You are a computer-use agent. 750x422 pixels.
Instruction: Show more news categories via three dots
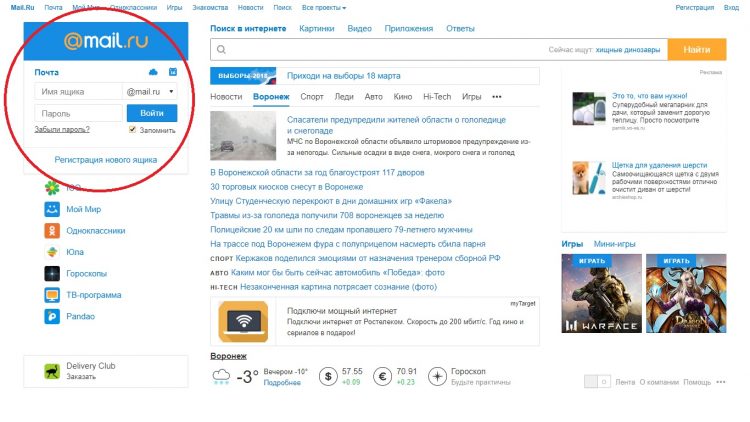click(497, 97)
